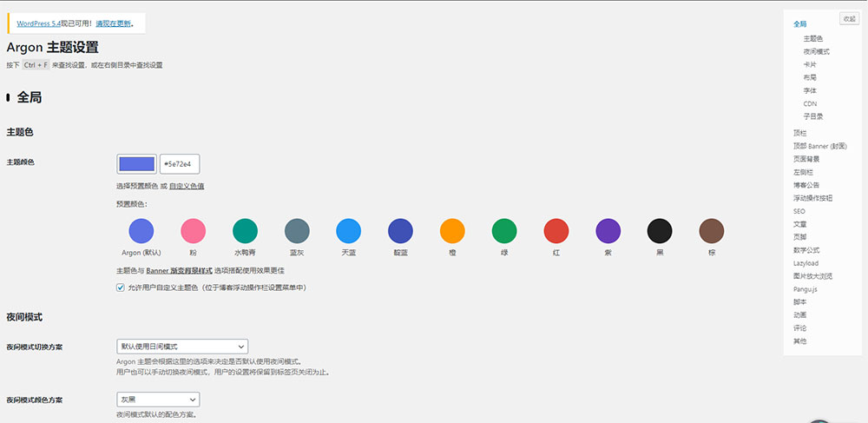This screenshot has height=423, width=868.
Task: Click the 自定义色值 link
Action: tap(187, 186)
